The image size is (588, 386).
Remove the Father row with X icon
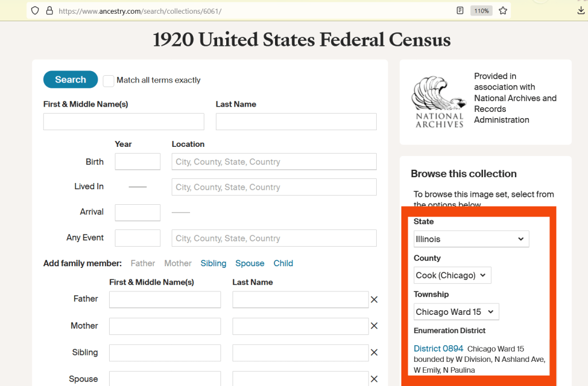[x=374, y=299]
